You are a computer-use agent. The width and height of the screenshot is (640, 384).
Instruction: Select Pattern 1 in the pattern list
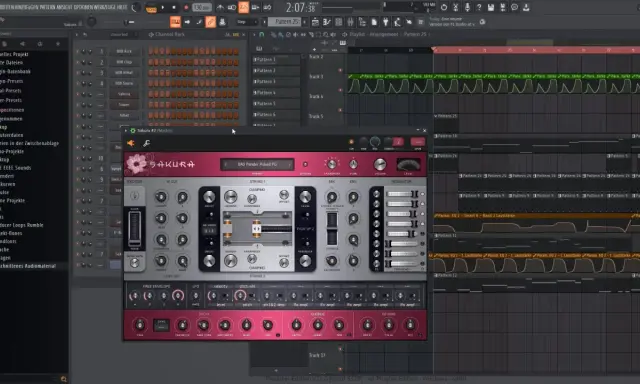coord(276,60)
